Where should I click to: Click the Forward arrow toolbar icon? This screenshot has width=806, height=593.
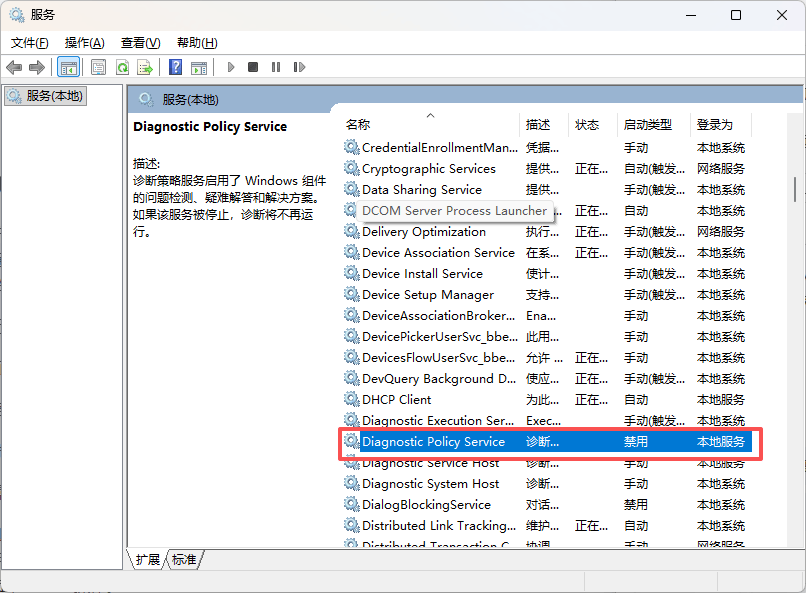[37, 67]
